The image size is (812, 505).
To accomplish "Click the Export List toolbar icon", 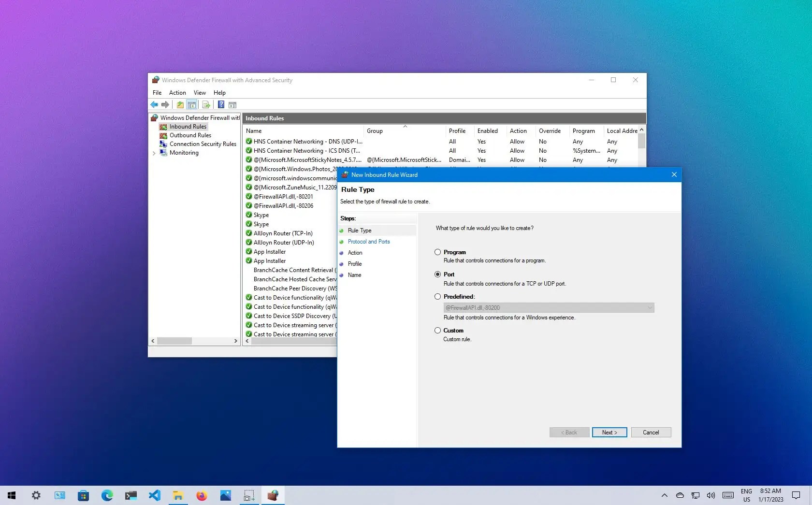I will click(x=206, y=105).
